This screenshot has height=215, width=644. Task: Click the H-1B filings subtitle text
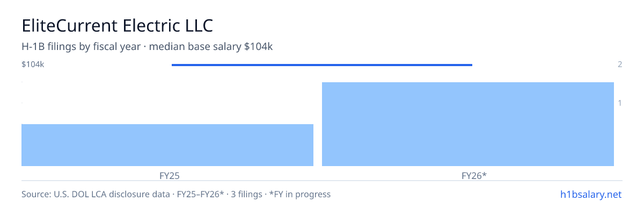tap(147, 47)
